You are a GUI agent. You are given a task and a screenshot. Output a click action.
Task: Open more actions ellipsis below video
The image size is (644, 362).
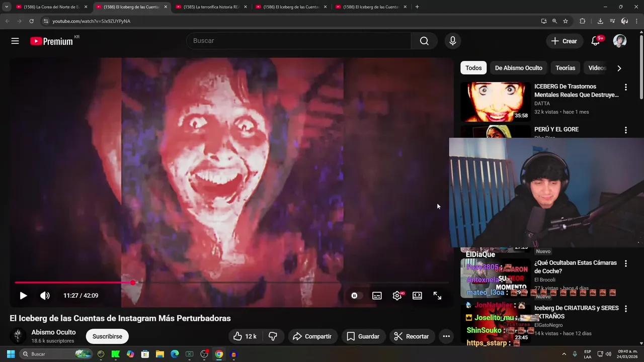(446, 336)
